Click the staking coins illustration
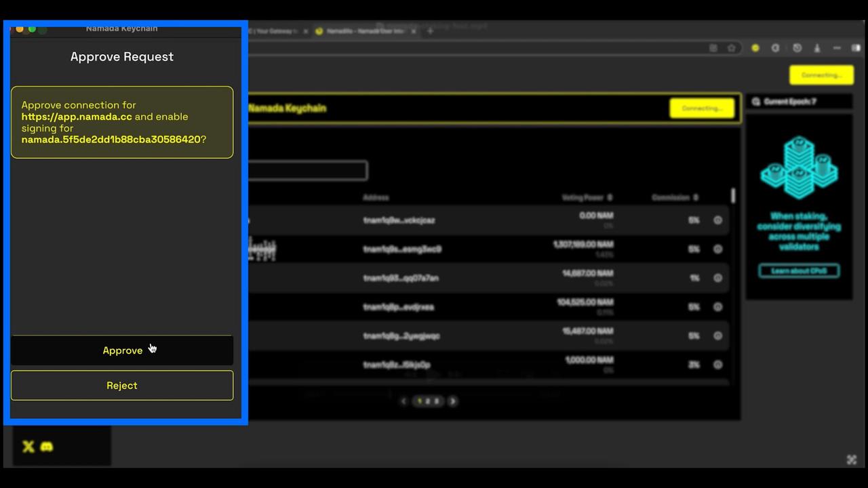This screenshot has width=868, height=488. tap(799, 167)
